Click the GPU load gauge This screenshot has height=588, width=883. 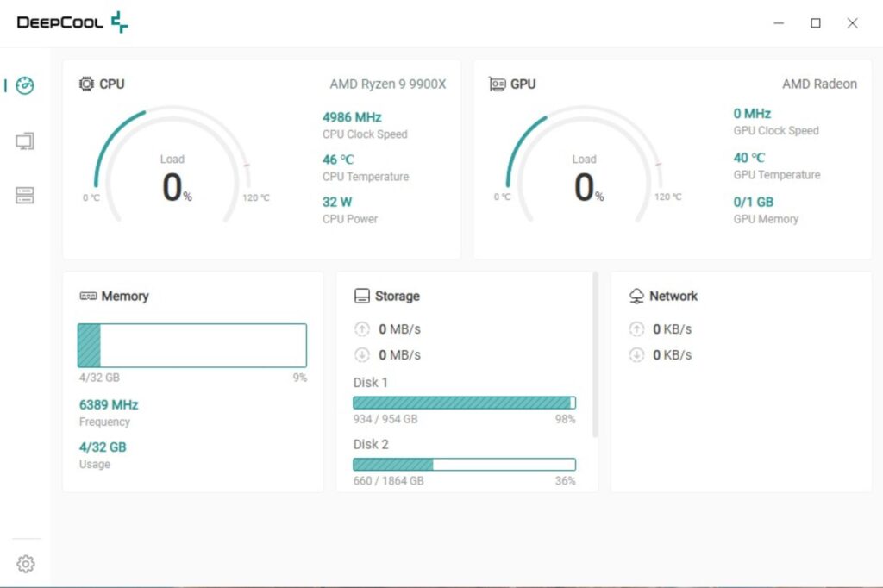point(585,165)
